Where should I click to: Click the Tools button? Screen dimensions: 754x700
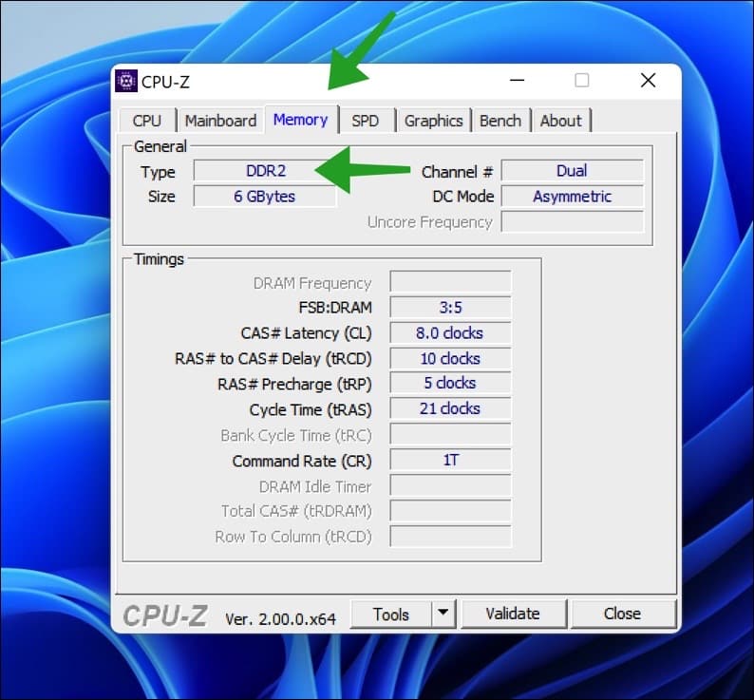click(x=391, y=614)
